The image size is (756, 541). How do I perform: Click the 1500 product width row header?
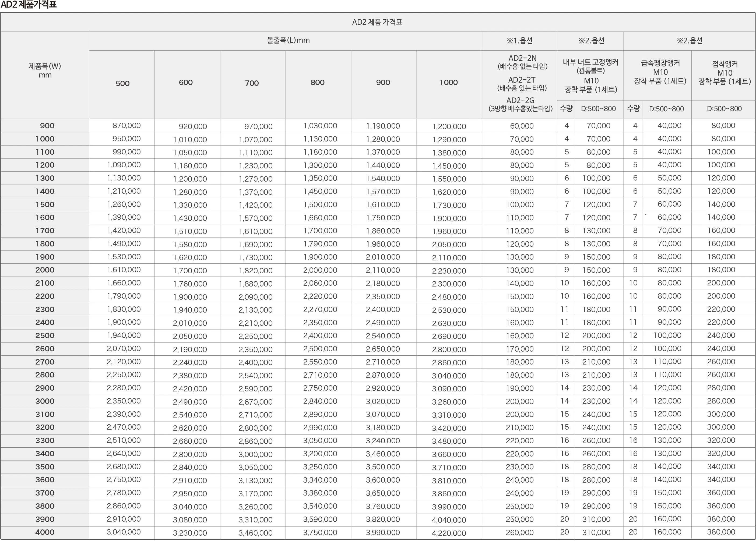pyautogui.click(x=45, y=204)
